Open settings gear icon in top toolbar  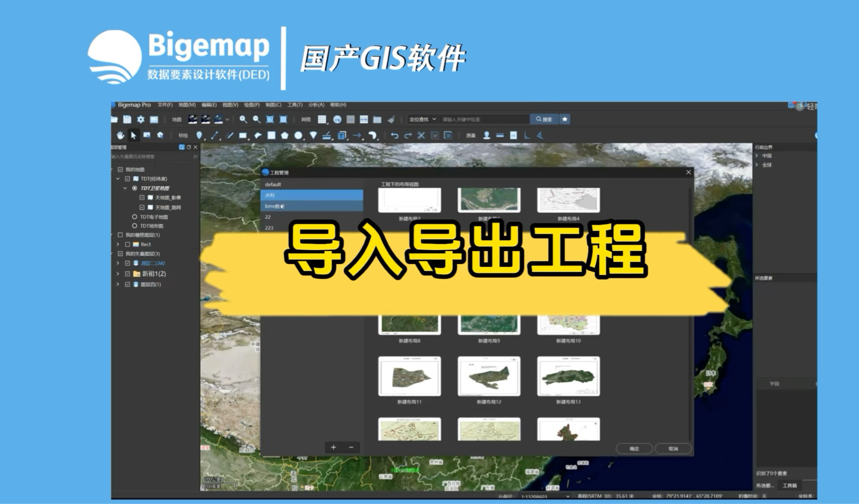coord(141,119)
